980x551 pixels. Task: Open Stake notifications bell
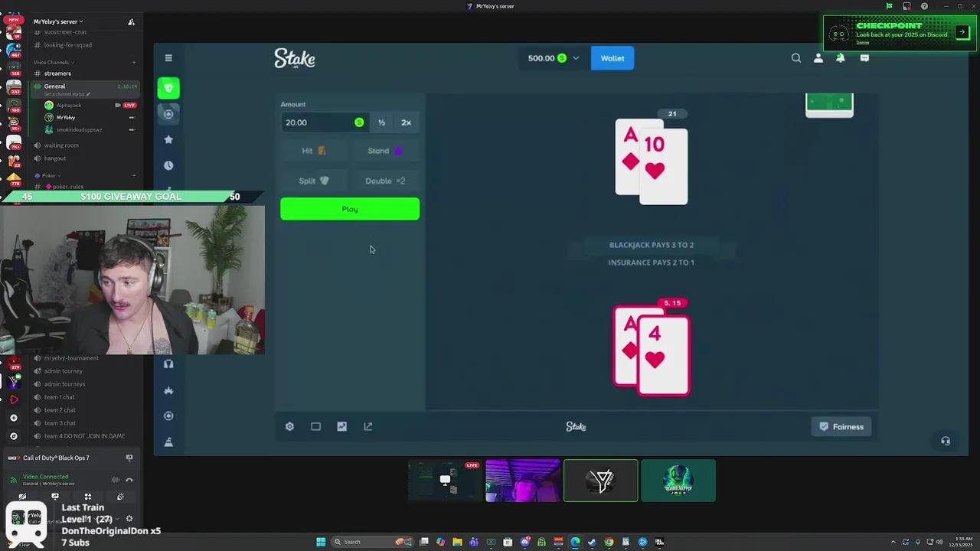coord(841,58)
